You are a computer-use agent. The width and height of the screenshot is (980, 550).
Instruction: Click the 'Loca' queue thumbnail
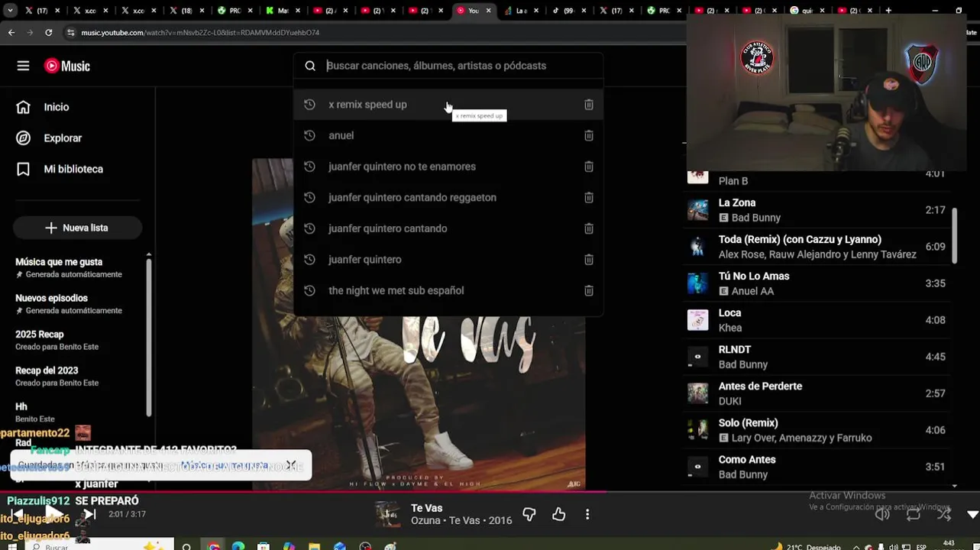[697, 320]
